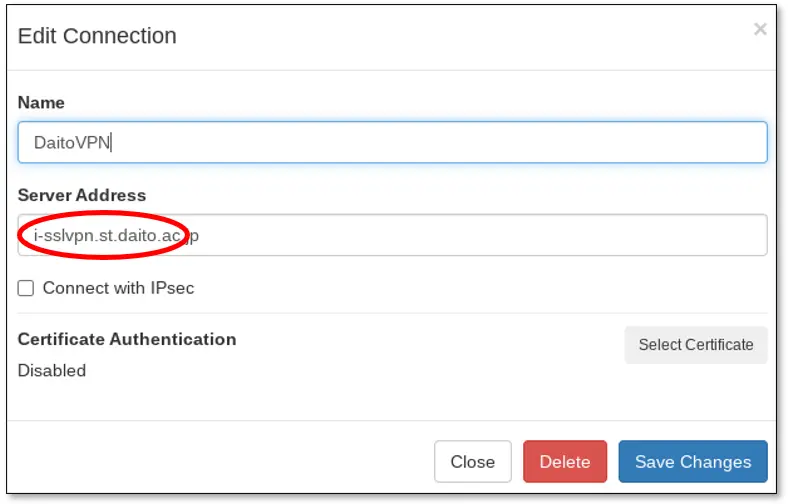Click the empty right part of Name field

[500, 143]
